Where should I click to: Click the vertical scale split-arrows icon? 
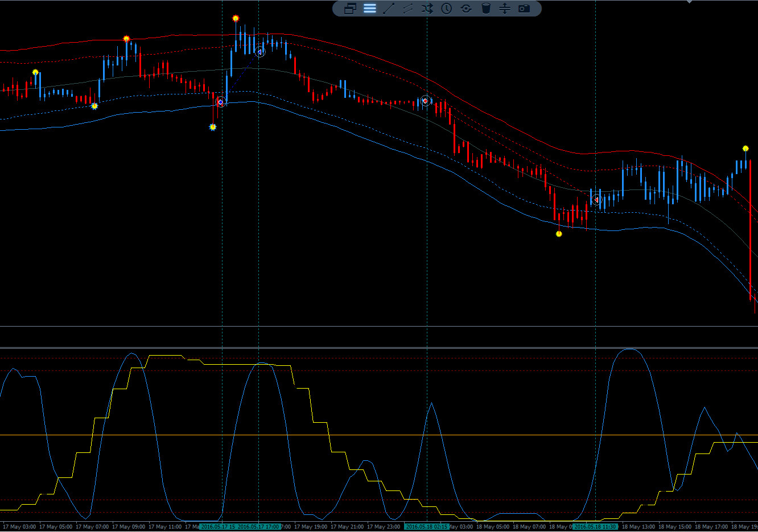coord(505,9)
